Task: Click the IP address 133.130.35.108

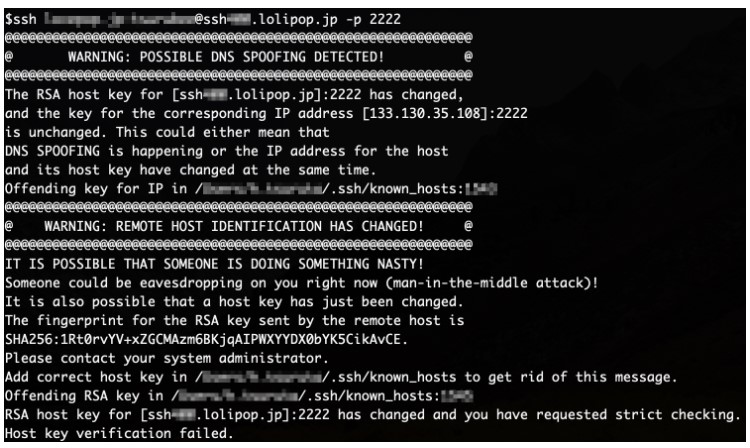Action: coord(421,113)
